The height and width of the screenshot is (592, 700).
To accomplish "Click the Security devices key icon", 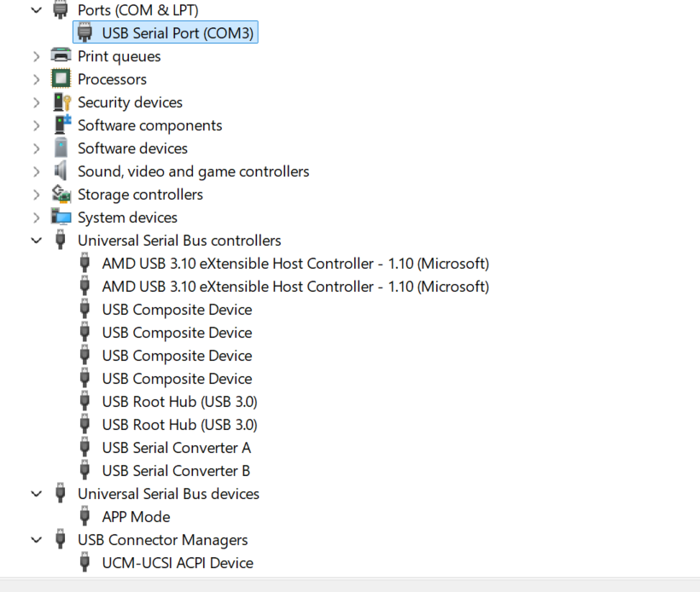I will pos(61,102).
